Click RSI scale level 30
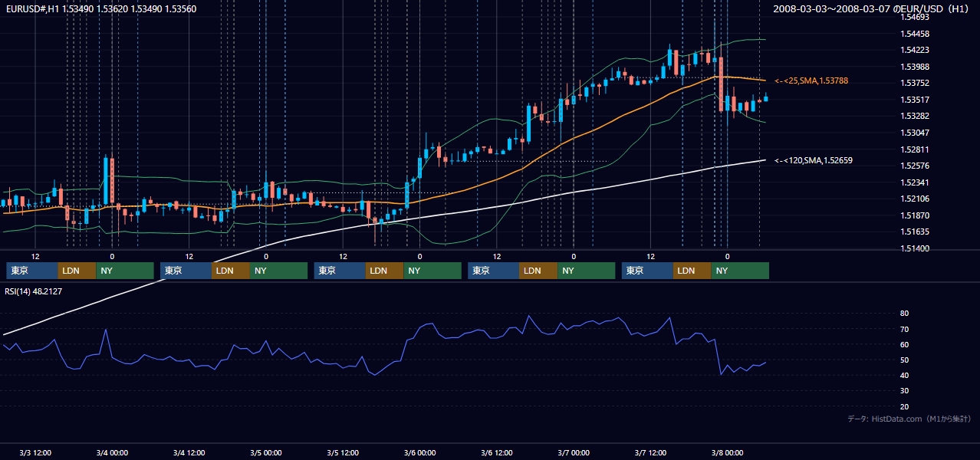 coord(905,390)
